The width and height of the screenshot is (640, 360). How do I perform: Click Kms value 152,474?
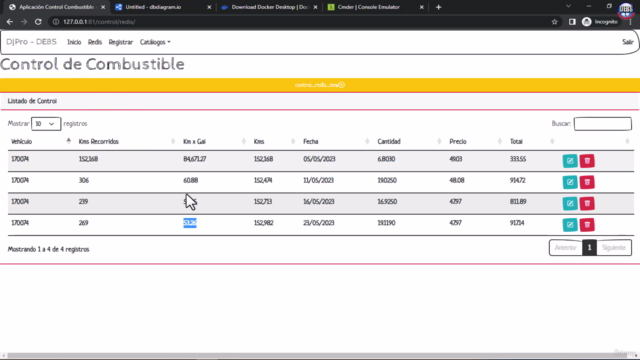[x=263, y=180]
